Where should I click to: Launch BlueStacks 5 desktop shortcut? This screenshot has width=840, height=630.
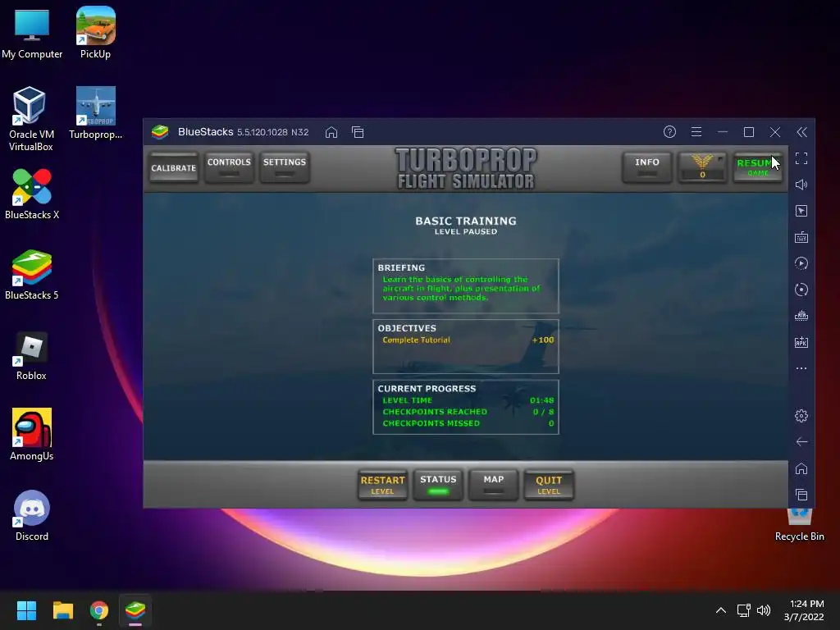[32, 274]
